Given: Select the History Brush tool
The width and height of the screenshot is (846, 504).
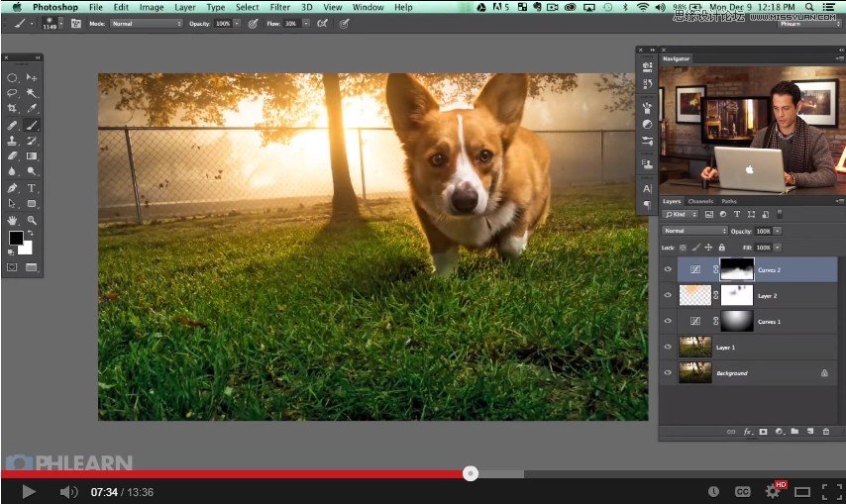Looking at the screenshot, I should [32, 141].
